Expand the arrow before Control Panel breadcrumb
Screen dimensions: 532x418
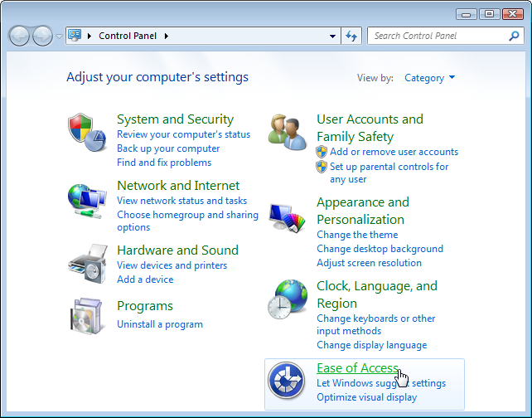click(x=89, y=36)
